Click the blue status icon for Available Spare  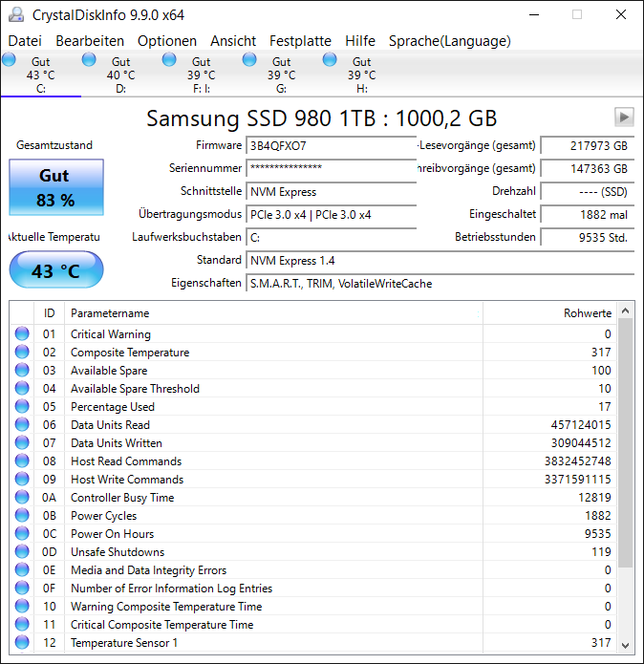pos(22,370)
